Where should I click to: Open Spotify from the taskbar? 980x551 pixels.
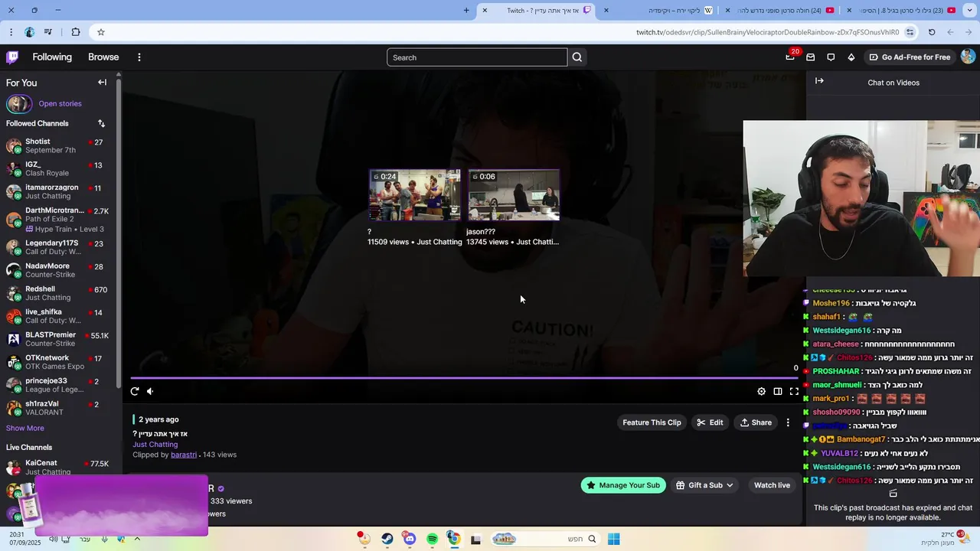pos(432,539)
